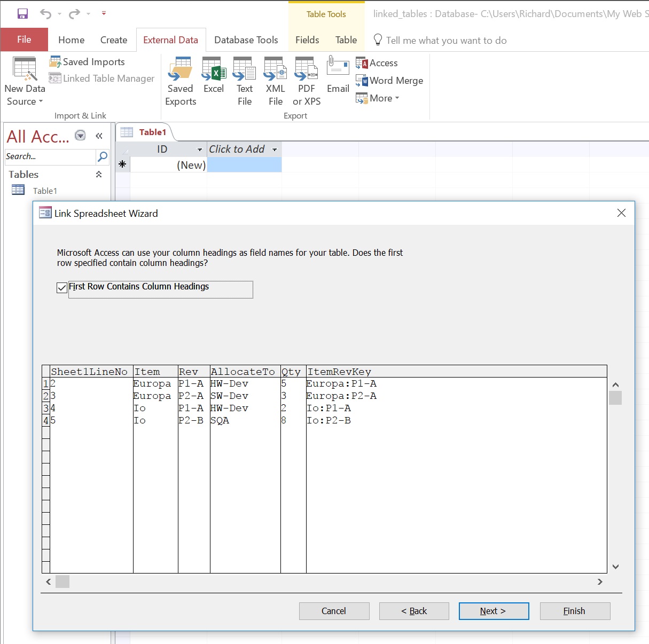The height and width of the screenshot is (644, 649).
Task: Click the Io:P2-B cell in preview
Action: coord(329,420)
